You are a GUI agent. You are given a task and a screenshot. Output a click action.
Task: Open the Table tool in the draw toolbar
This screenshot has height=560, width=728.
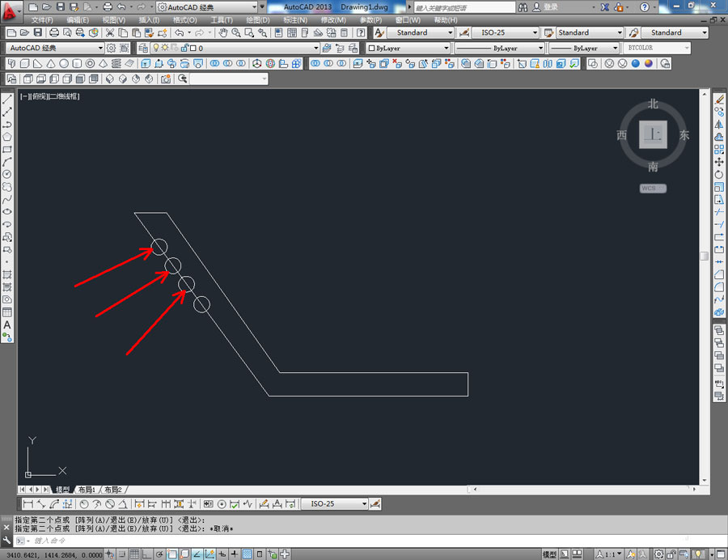(7, 312)
